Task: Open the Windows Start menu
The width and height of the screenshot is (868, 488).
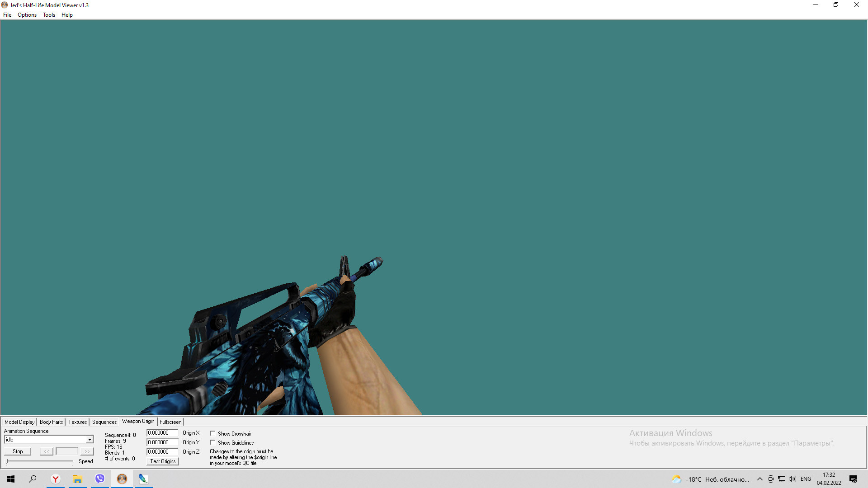Action: coord(11,479)
